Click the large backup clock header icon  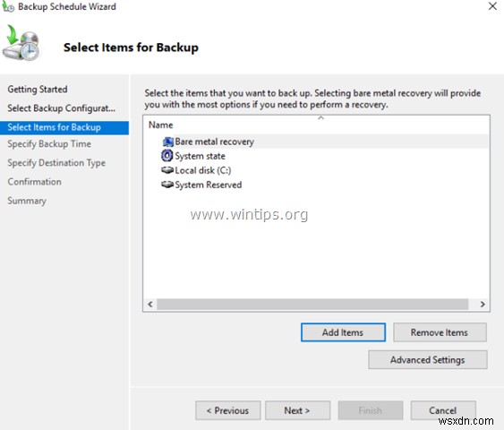click(21, 43)
